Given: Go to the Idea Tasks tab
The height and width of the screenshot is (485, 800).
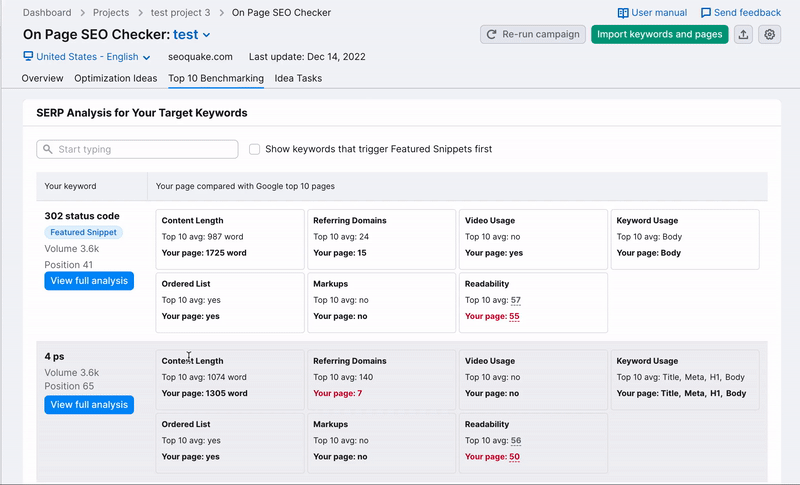Looking at the screenshot, I should tap(298, 78).
